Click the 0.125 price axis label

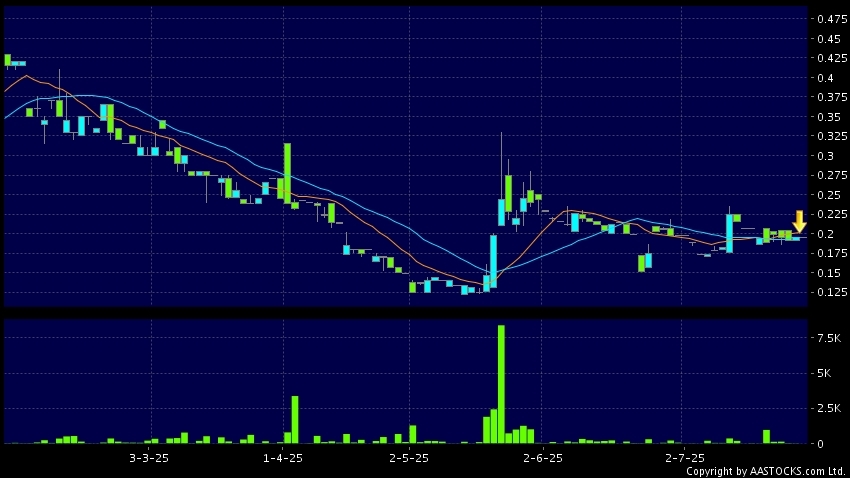[832, 292]
